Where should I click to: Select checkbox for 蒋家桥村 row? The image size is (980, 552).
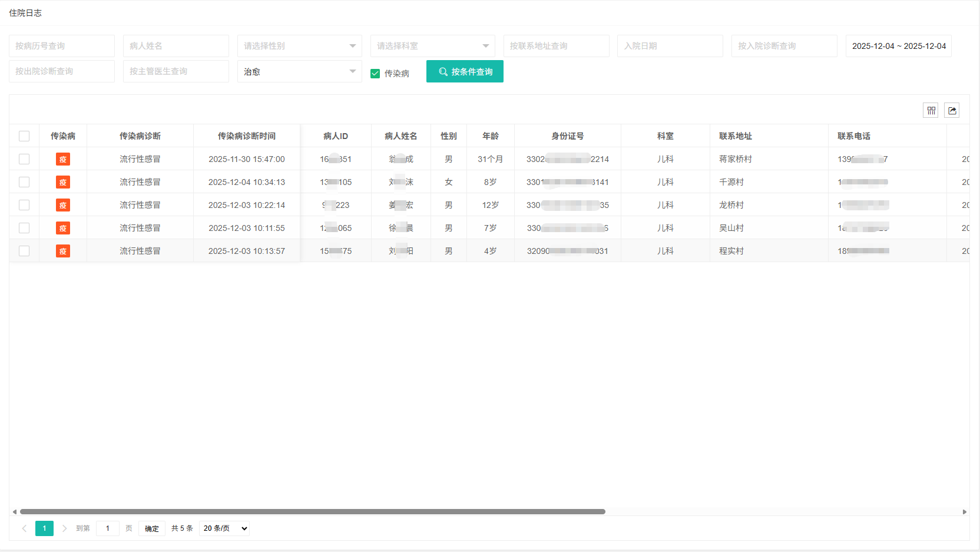point(24,159)
